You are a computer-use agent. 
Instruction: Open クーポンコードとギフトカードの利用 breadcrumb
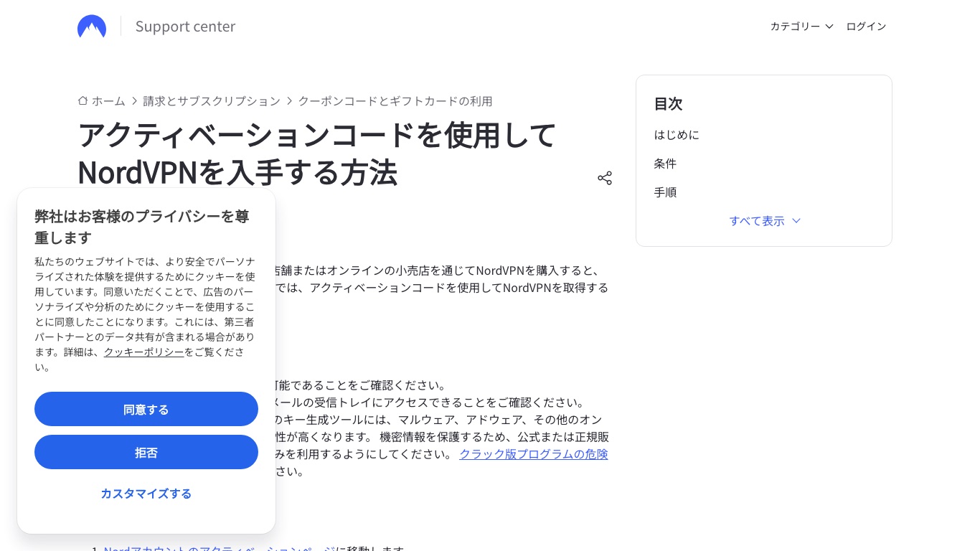tap(395, 101)
